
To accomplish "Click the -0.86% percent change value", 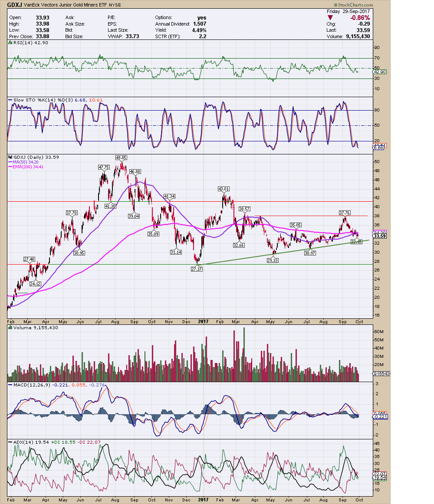I will pyautogui.click(x=360, y=18).
